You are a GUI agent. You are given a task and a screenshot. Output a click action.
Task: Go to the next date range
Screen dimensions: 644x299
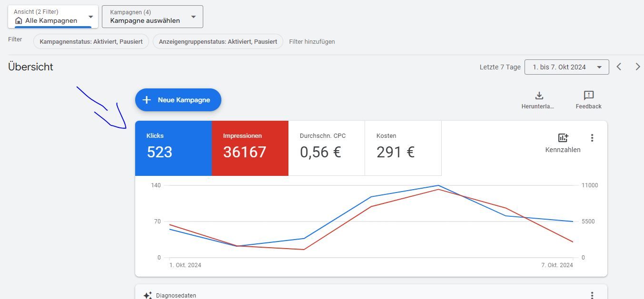pos(638,67)
